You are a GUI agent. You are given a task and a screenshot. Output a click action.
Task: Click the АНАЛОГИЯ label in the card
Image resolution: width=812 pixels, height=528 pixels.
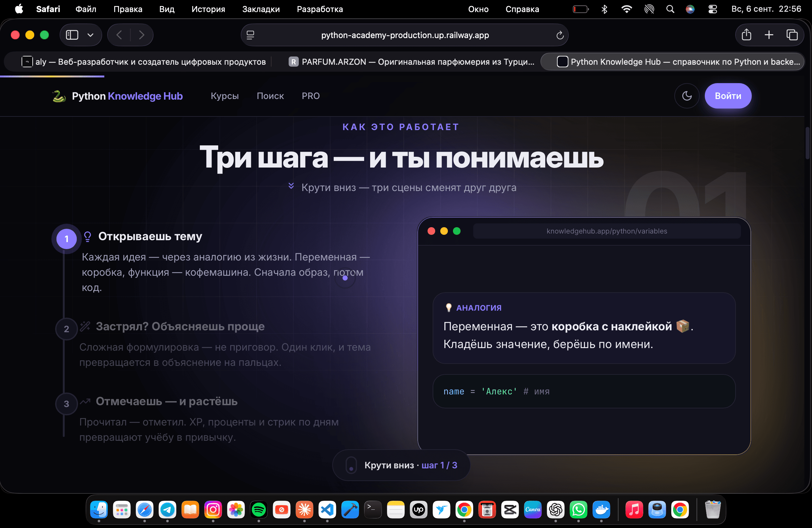click(x=479, y=307)
